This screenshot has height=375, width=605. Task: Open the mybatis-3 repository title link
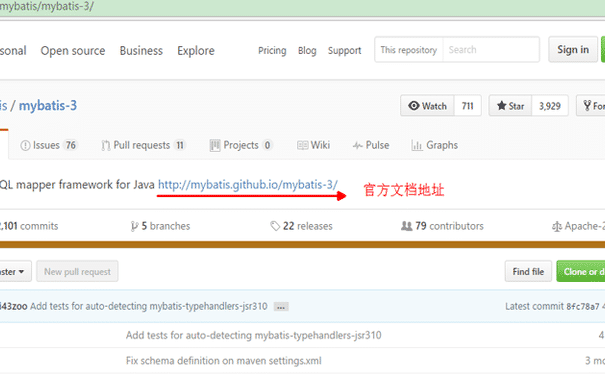[x=48, y=105]
